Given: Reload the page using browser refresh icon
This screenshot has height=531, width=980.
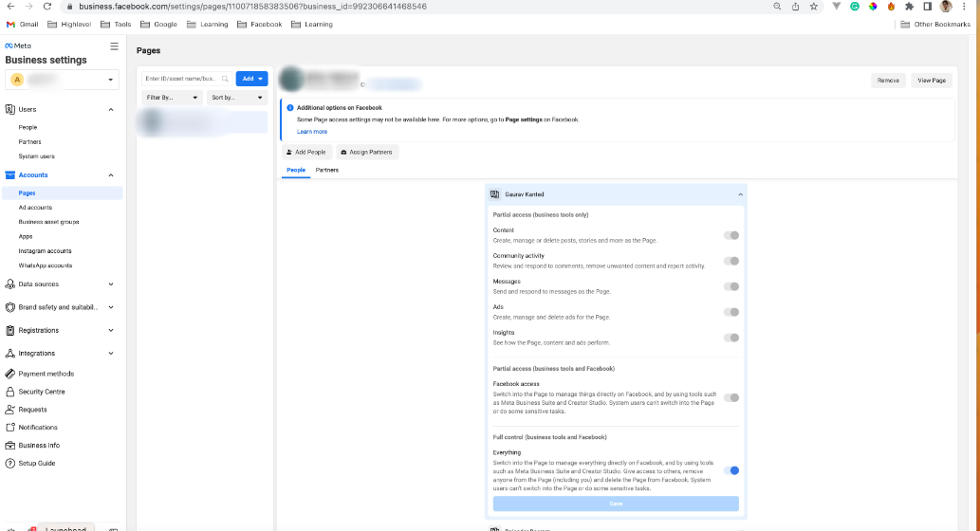Looking at the screenshot, I should pos(46,7).
